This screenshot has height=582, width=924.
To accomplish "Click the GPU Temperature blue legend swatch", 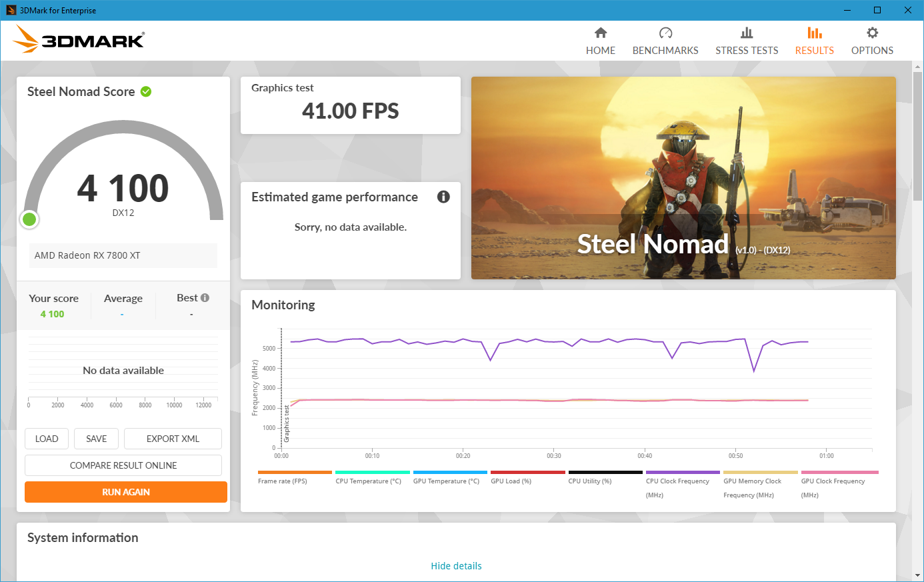I will click(x=450, y=472).
